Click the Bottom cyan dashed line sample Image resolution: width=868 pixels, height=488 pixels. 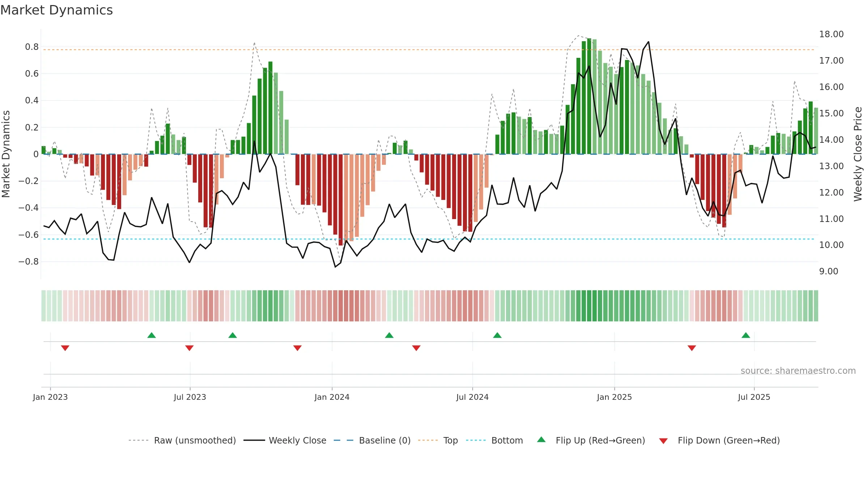point(476,440)
